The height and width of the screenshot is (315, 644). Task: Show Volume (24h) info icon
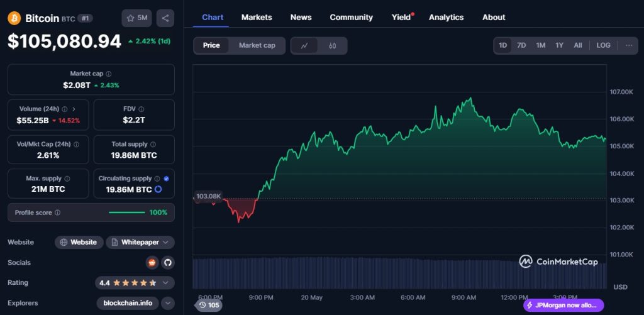coord(65,109)
